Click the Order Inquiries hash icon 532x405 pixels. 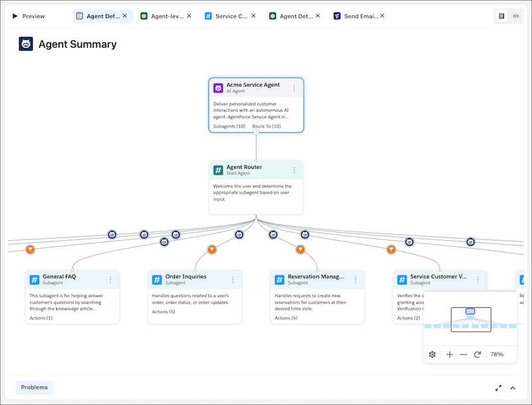click(x=157, y=279)
